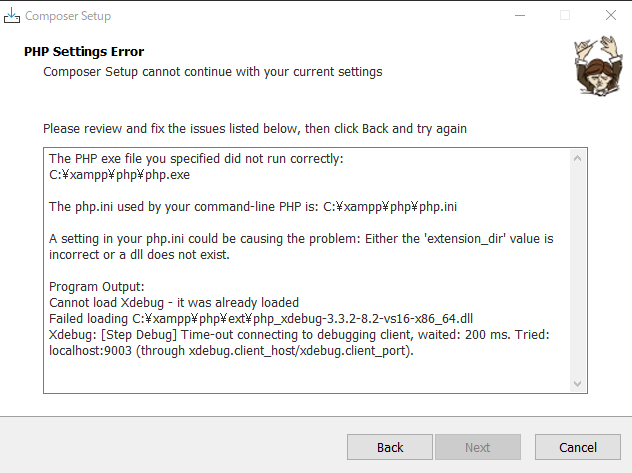Screen dimensions: 632x473
Task: Click the disabled Next button
Action: [x=478, y=447]
